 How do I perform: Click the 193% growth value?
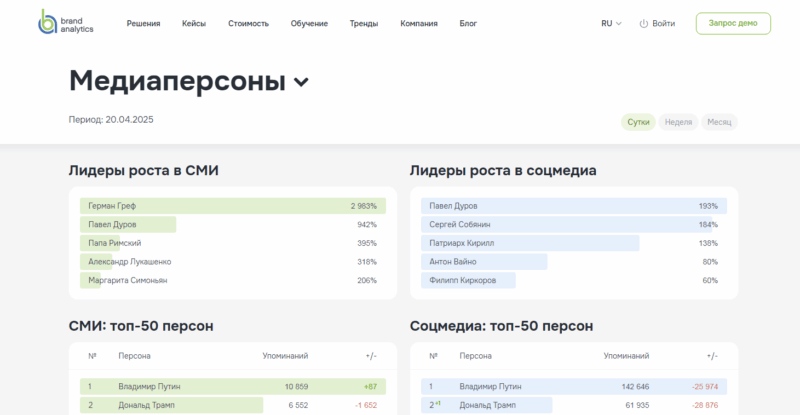tap(708, 206)
